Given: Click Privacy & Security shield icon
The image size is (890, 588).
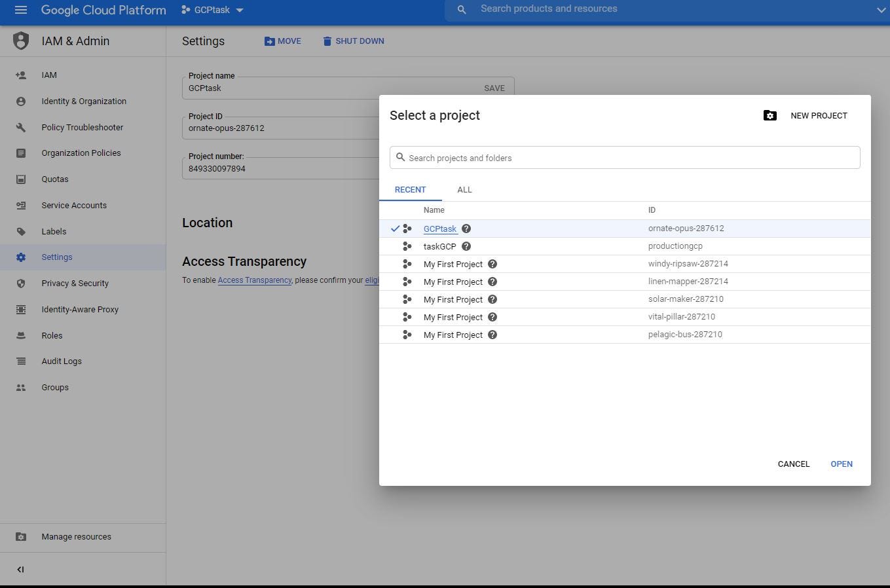Looking at the screenshot, I should point(21,284).
